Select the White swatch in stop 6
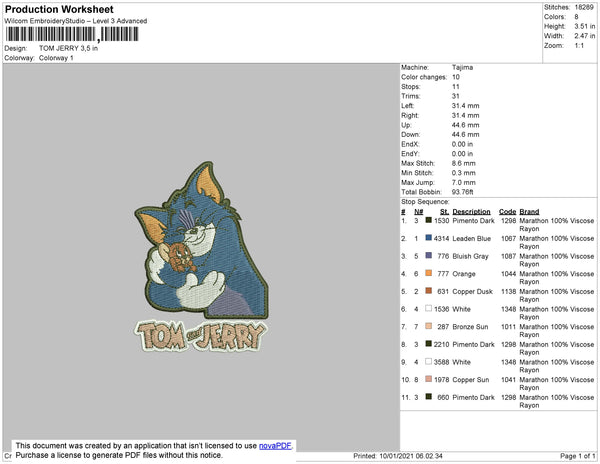The image size is (600, 464). click(x=429, y=308)
